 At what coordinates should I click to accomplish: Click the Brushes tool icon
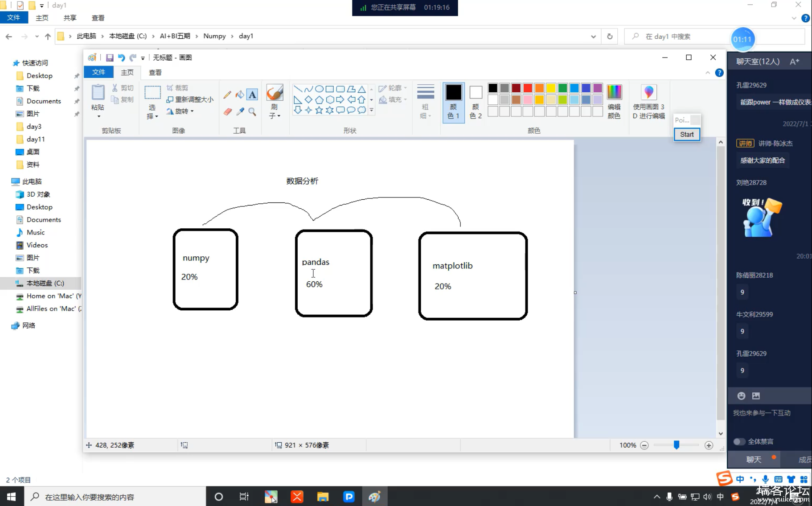pyautogui.click(x=275, y=92)
